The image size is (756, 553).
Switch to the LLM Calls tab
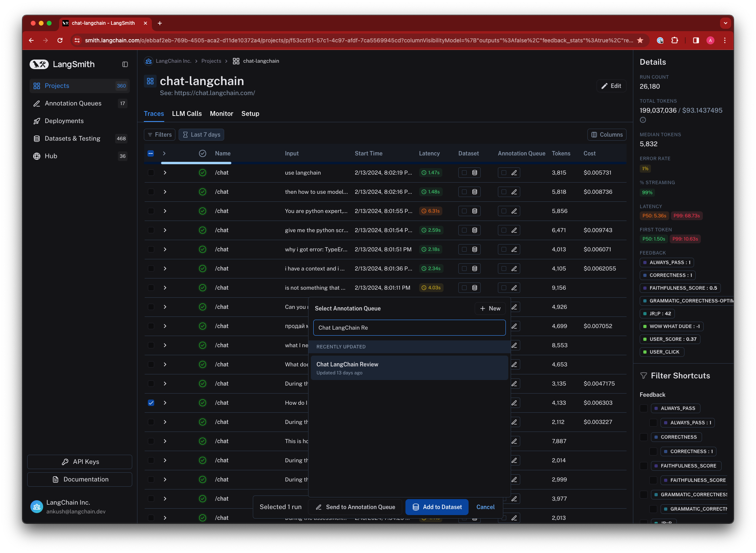click(187, 114)
